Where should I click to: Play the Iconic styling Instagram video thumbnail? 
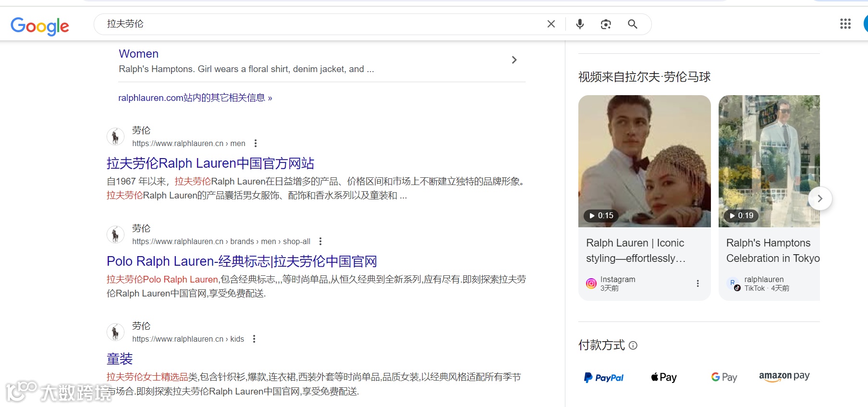[x=645, y=161]
